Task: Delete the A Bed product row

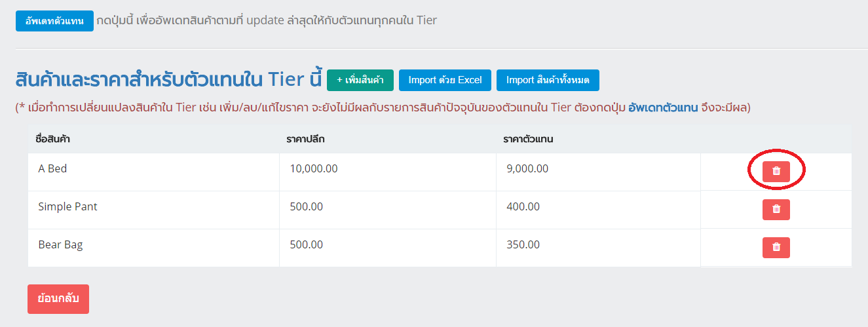Action: pos(776,171)
